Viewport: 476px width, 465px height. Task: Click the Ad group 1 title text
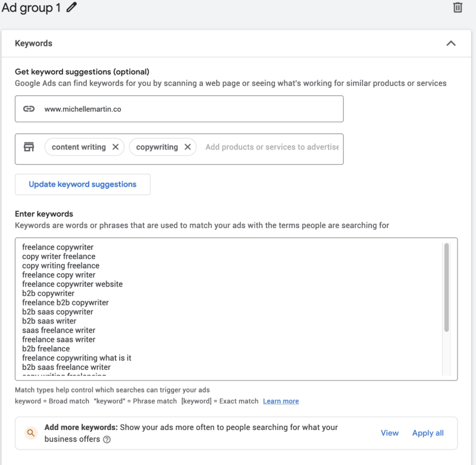[31, 8]
